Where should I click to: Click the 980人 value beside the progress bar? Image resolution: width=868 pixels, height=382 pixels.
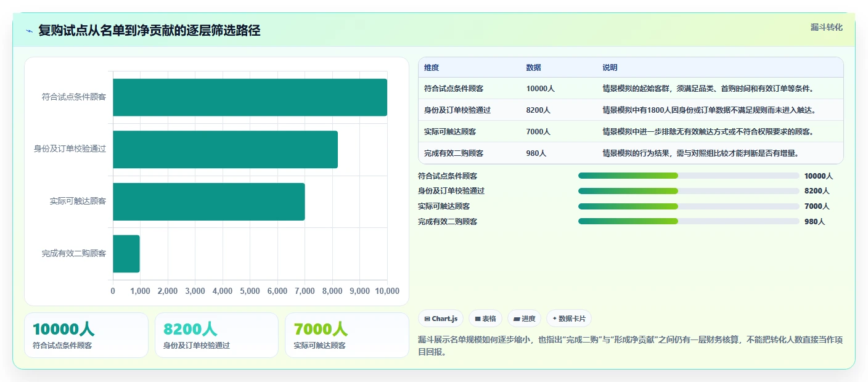[814, 222]
